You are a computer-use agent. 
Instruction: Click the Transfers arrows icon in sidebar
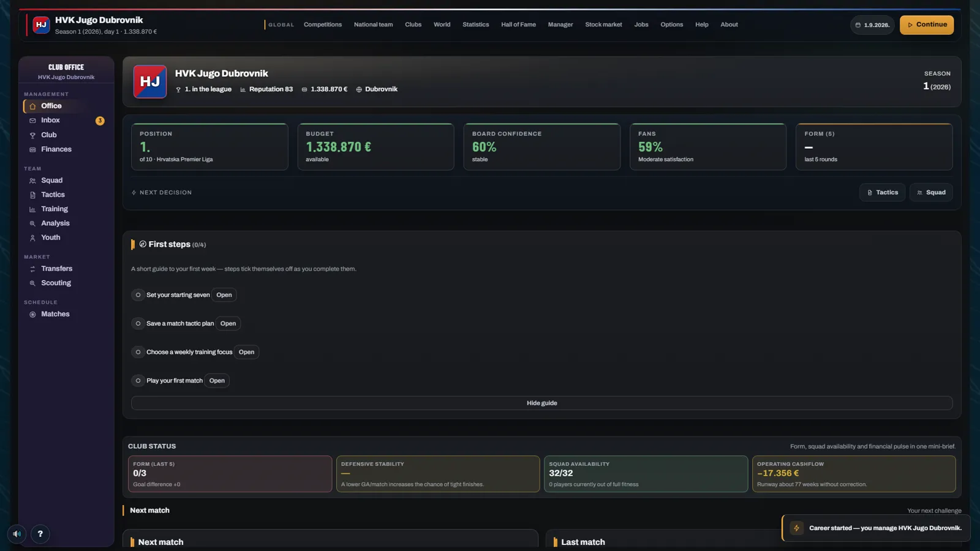pos(32,269)
